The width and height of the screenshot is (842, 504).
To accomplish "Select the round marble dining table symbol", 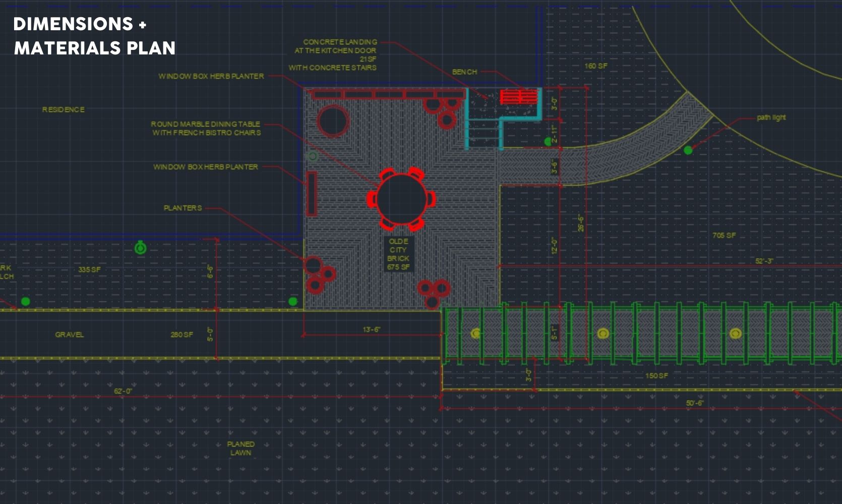I will 401,199.
